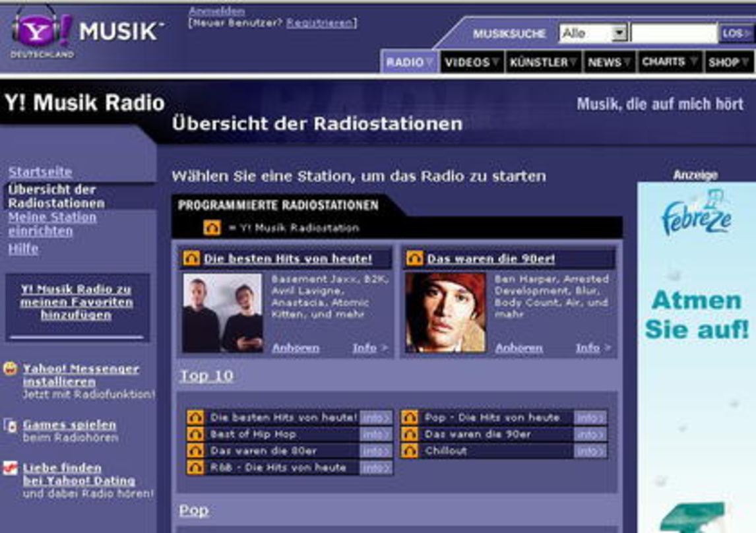Viewport: 756px width, 533px height.
Task: Open the VIDEOS navigation tab
Action: point(472,62)
